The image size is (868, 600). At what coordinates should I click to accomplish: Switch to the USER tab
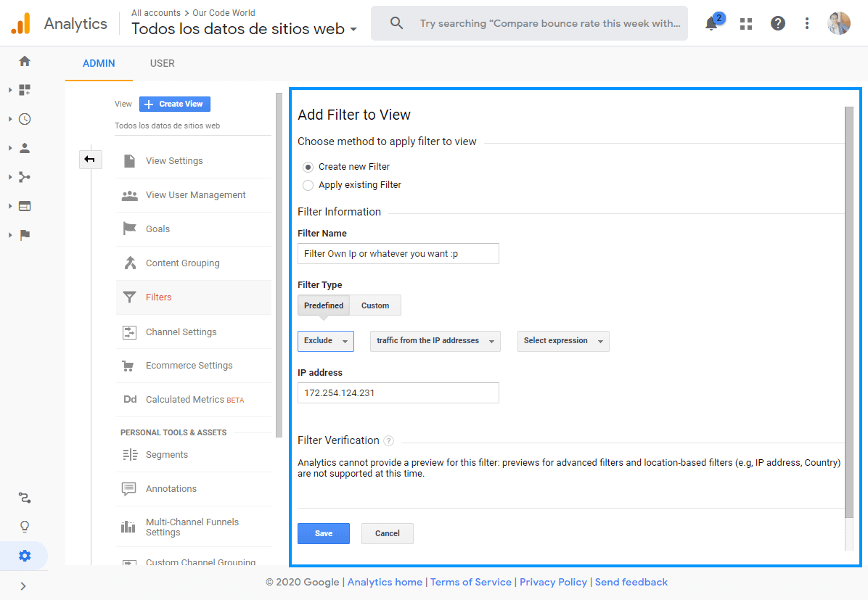click(x=162, y=63)
